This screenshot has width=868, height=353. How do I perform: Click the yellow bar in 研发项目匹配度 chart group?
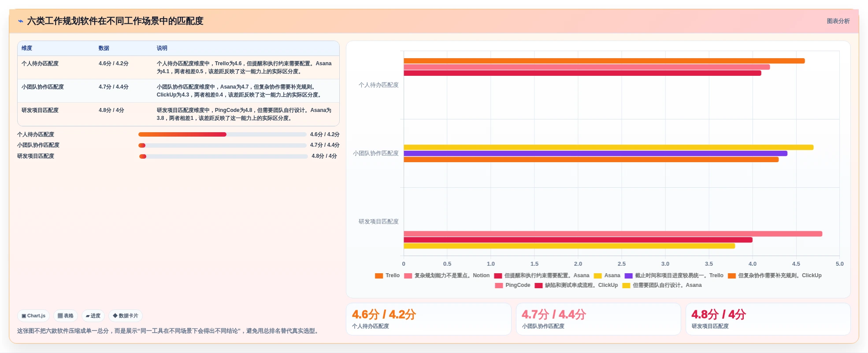(x=569, y=246)
